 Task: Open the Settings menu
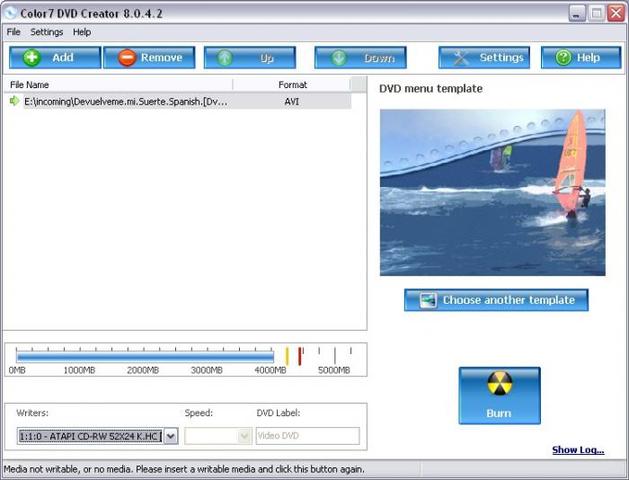click(x=47, y=32)
